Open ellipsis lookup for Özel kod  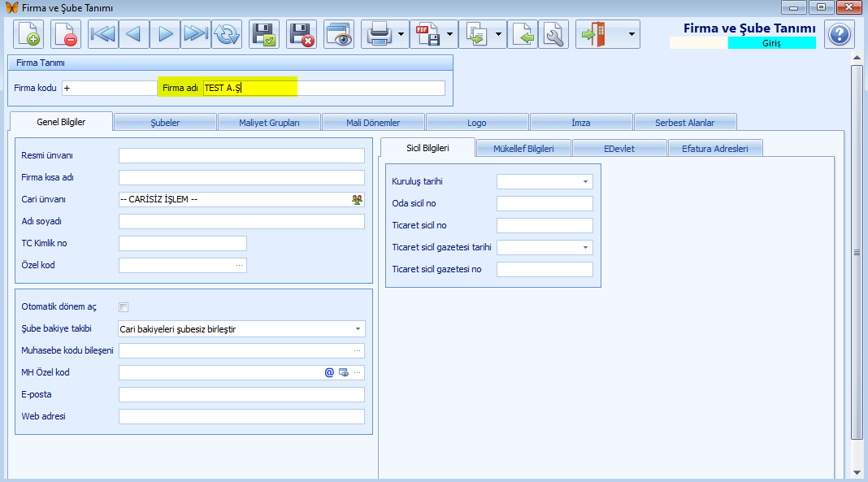[239, 266]
